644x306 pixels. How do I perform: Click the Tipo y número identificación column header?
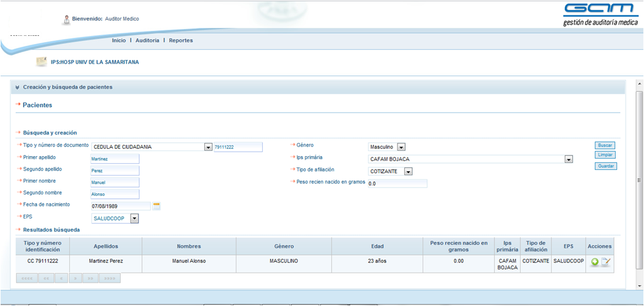pyautogui.click(x=43, y=246)
